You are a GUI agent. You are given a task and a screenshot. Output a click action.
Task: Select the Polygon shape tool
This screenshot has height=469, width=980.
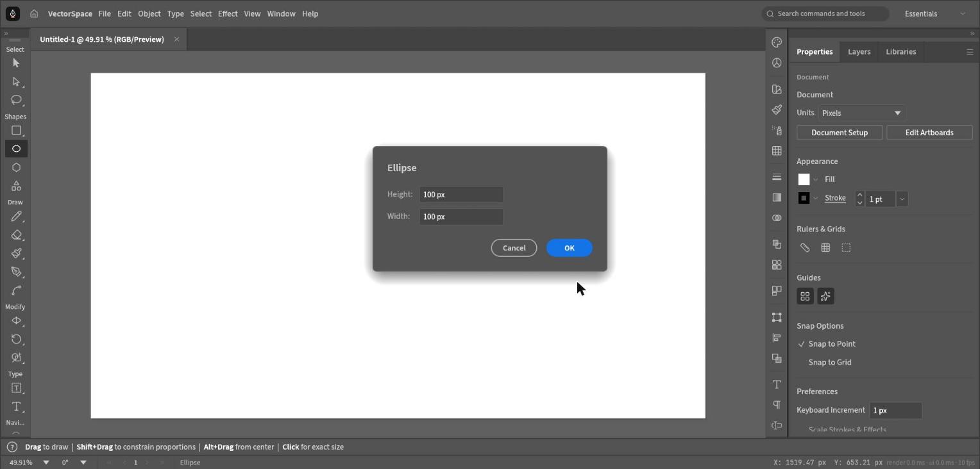click(16, 167)
